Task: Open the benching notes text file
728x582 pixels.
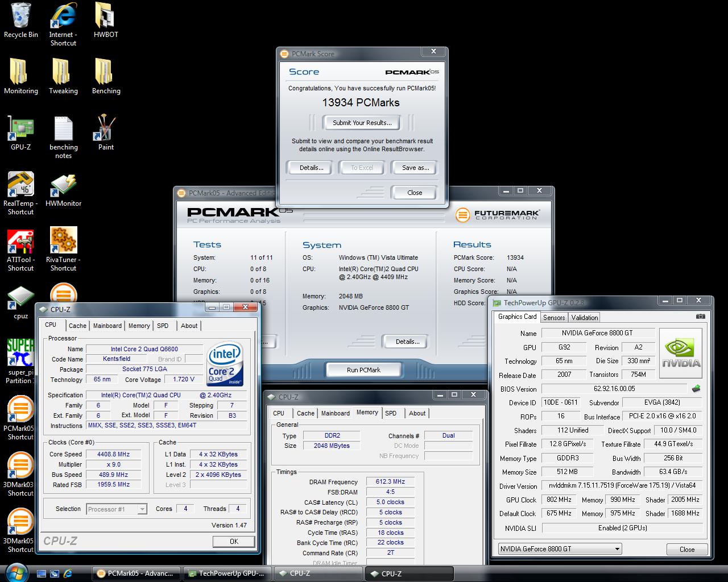Action: 63,137
